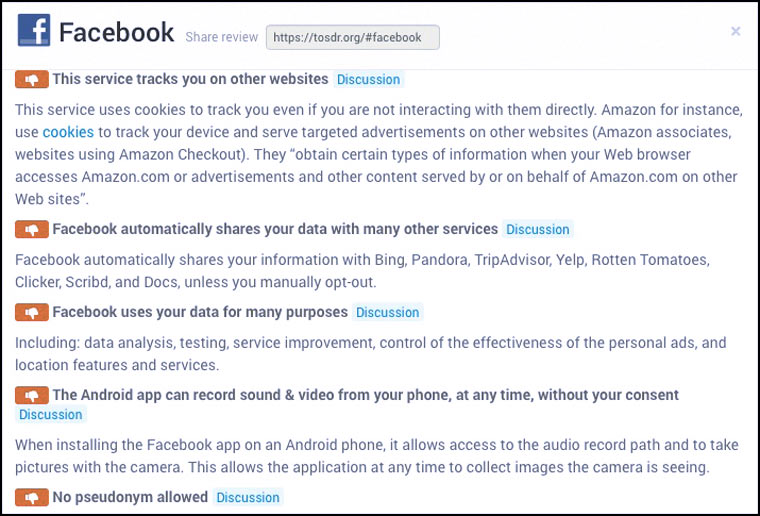760x516 pixels.
Task: Open Discussion for the Android app recording point
Action: pos(50,414)
